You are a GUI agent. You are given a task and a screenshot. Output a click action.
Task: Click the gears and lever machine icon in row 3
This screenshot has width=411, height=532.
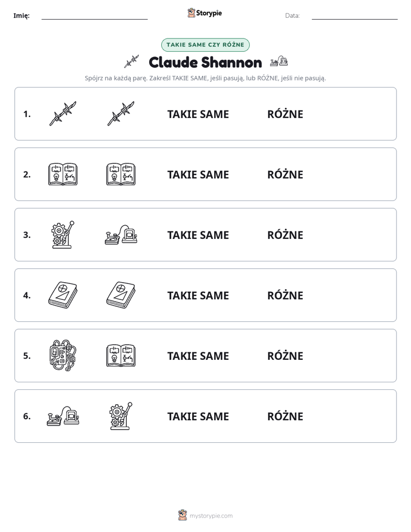63,234
